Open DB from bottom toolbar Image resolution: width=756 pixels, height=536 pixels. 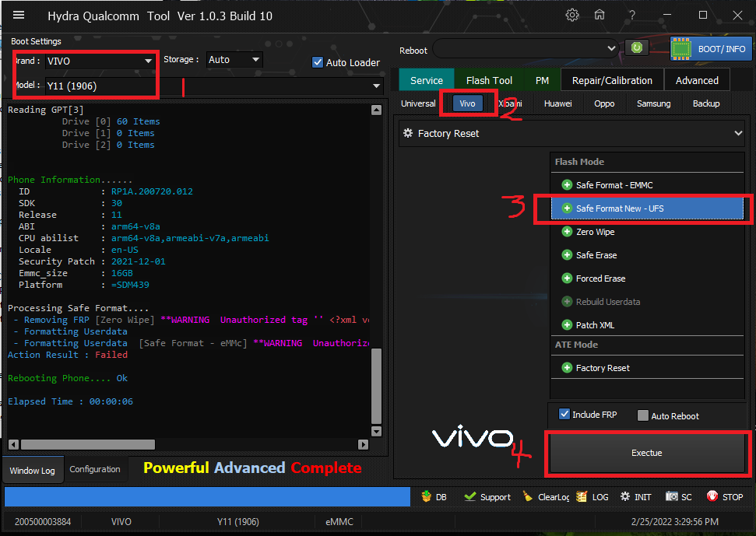(x=434, y=496)
